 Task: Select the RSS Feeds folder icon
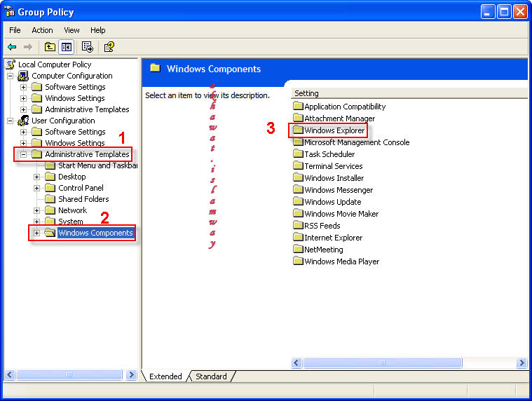tap(298, 225)
